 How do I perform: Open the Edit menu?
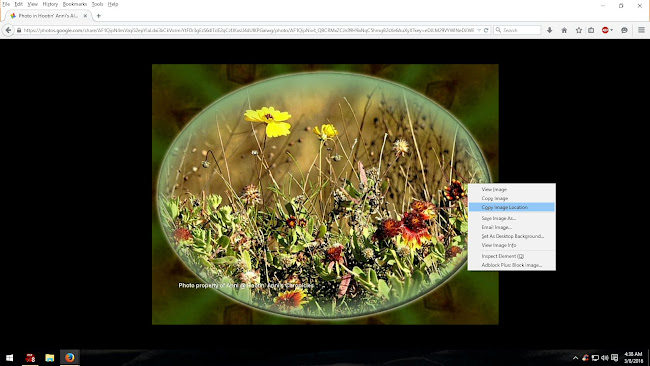pos(19,4)
